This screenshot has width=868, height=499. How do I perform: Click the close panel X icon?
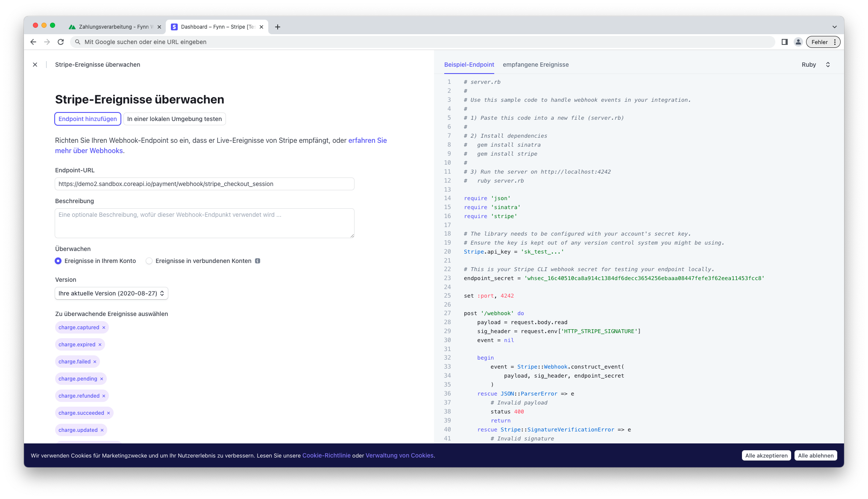coord(35,65)
